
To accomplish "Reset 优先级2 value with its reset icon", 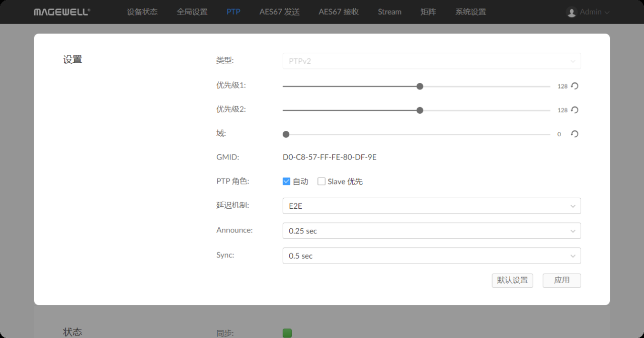I will [575, 110].
